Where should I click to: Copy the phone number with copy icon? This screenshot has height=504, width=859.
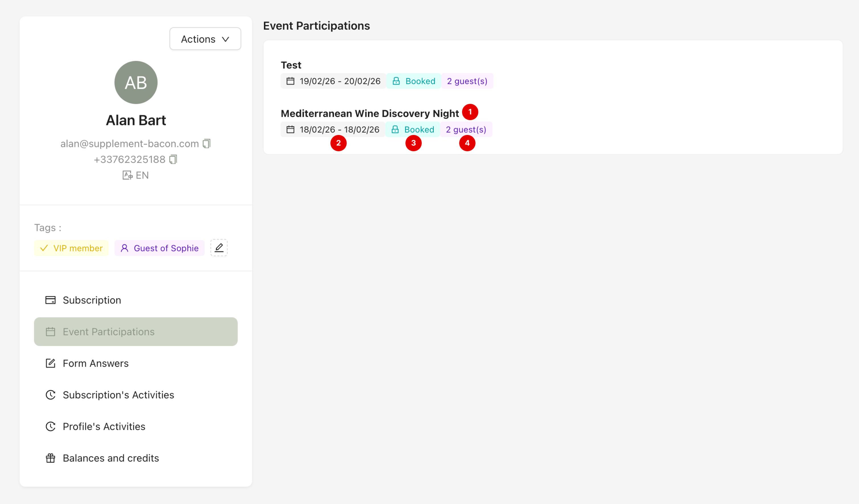pos(173,159)
